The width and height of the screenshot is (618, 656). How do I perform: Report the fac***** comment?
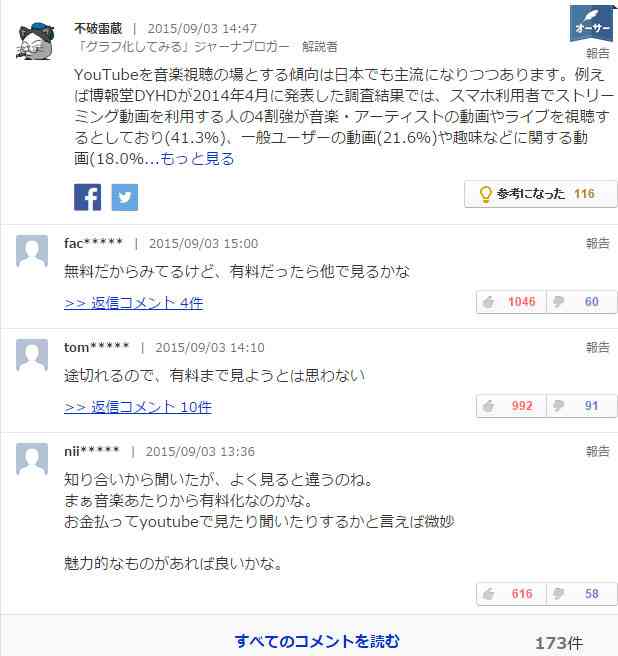597,243
